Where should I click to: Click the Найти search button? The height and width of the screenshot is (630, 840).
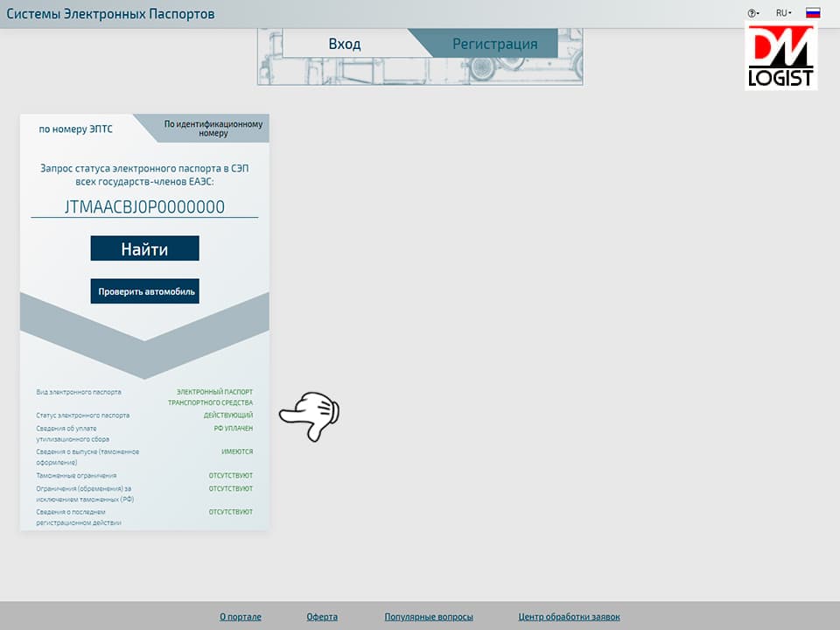[144, 248]
